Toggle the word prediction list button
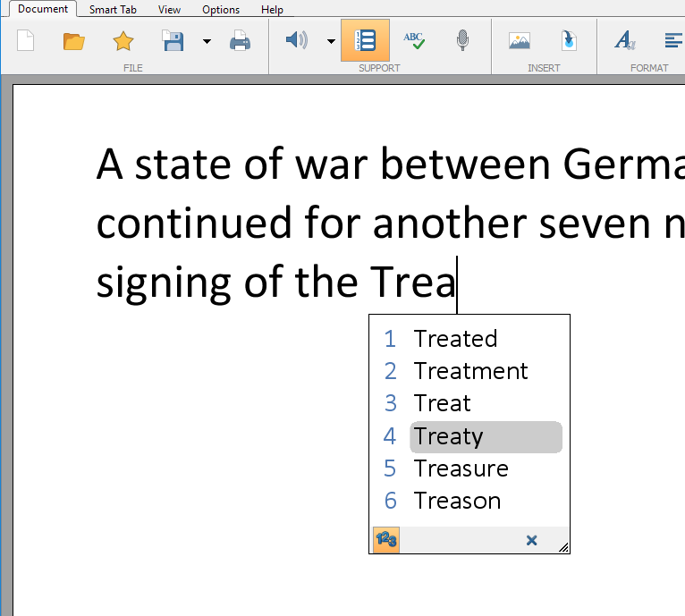This screenshot has width=685, height=616. coord(365,40)
